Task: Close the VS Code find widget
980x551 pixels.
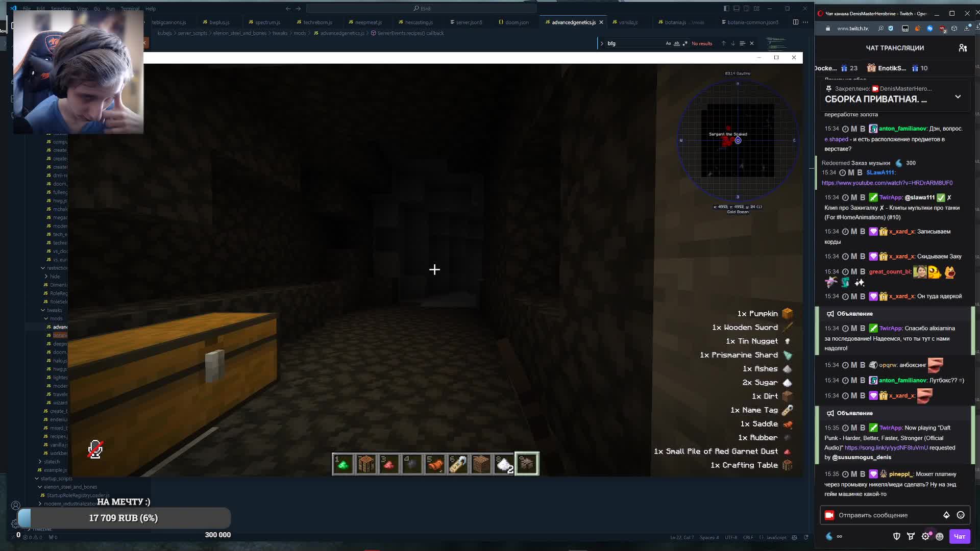Action: [x=752, y=43]
